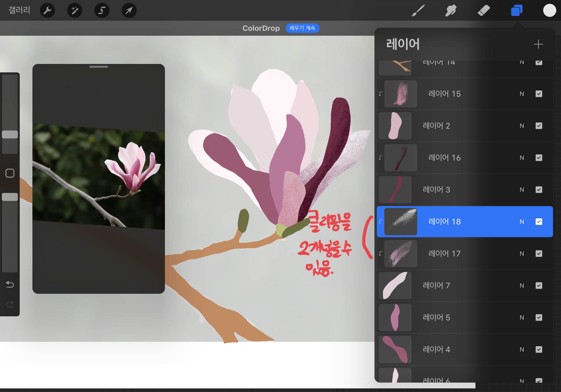Select the Selection S tool
Screen dimensions: 561x392
coord(102,11)
